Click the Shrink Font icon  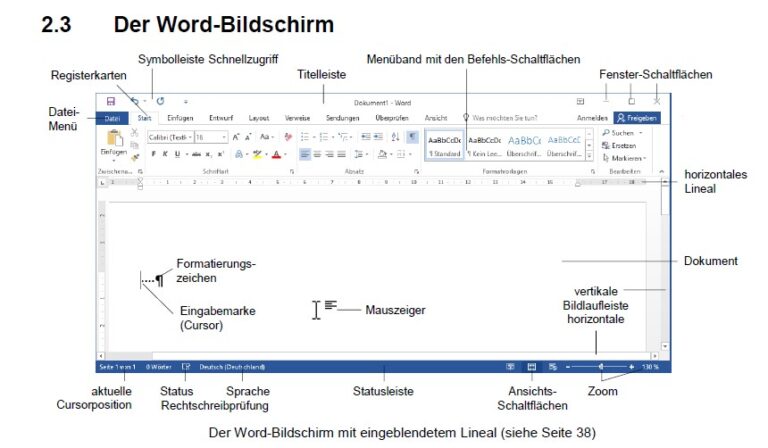(248, 137)
